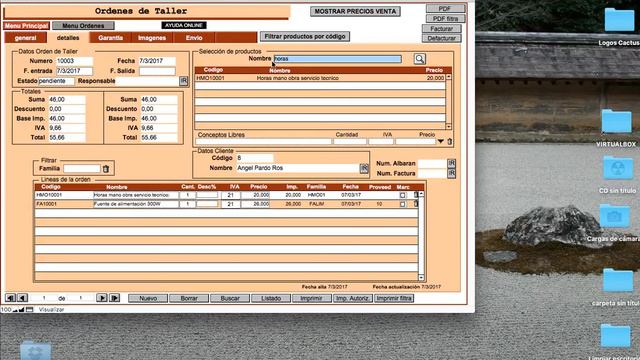
Task: Click the PDF filtra button
Action: pos(445,19)
